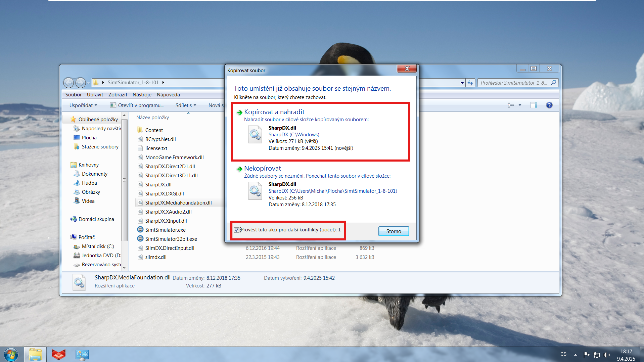The width and height of the screenshot is (644, 362).
Task: Click the refresh icon beside address bar
Action: (470, 83)
